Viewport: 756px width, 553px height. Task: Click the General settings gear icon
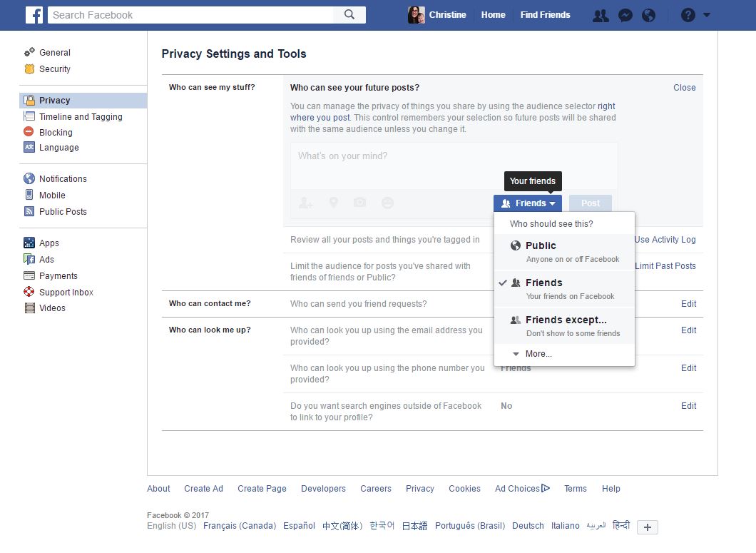tap(29, 52)
